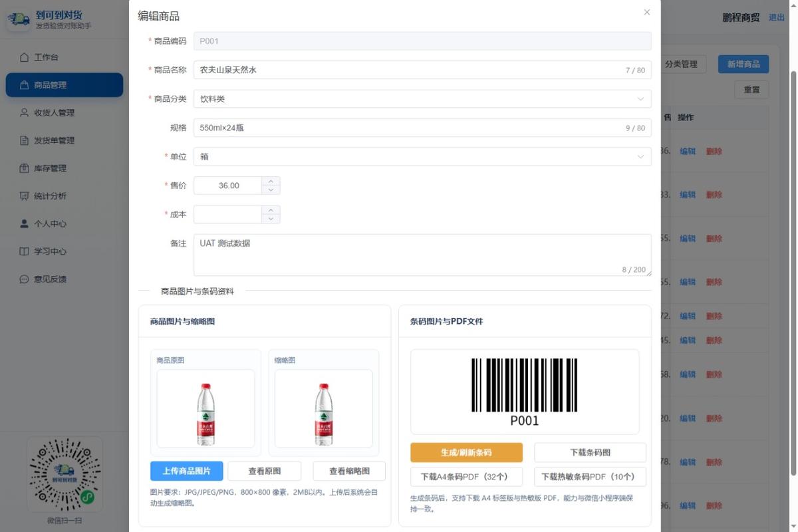Viewport: 798px width, 532px height.
Task: Click the 售价 input showing 36.00
Action: (228, 186)
